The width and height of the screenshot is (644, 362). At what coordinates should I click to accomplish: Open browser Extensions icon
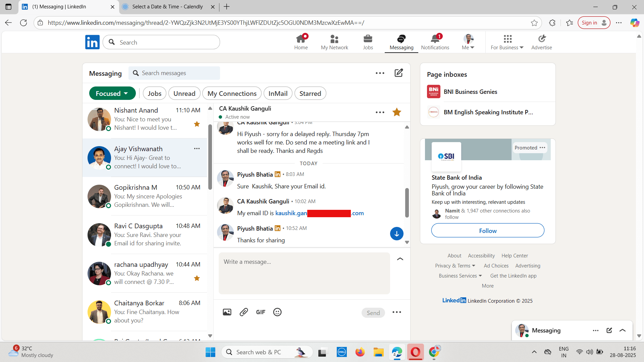click(x=552, y=23)
